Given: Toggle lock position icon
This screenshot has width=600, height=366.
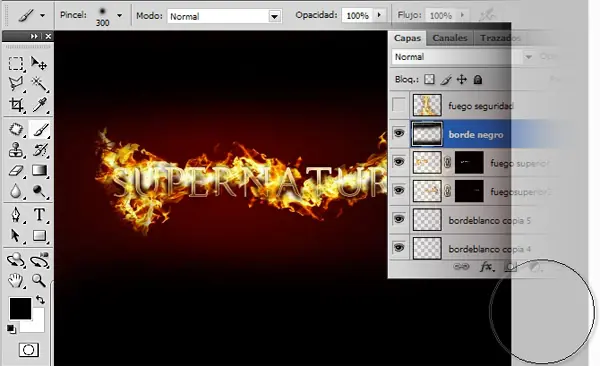Looking at the screenshot, I should pyautogui.click(x=462, y=79).
